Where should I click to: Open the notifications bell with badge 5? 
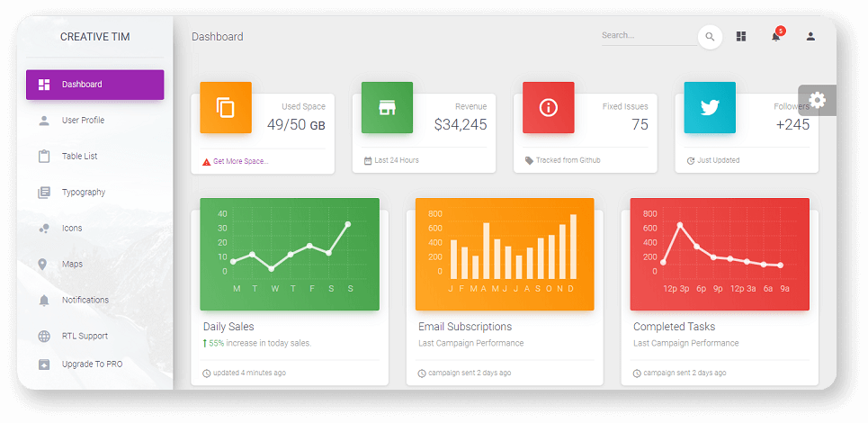click(x=776, y=35)
